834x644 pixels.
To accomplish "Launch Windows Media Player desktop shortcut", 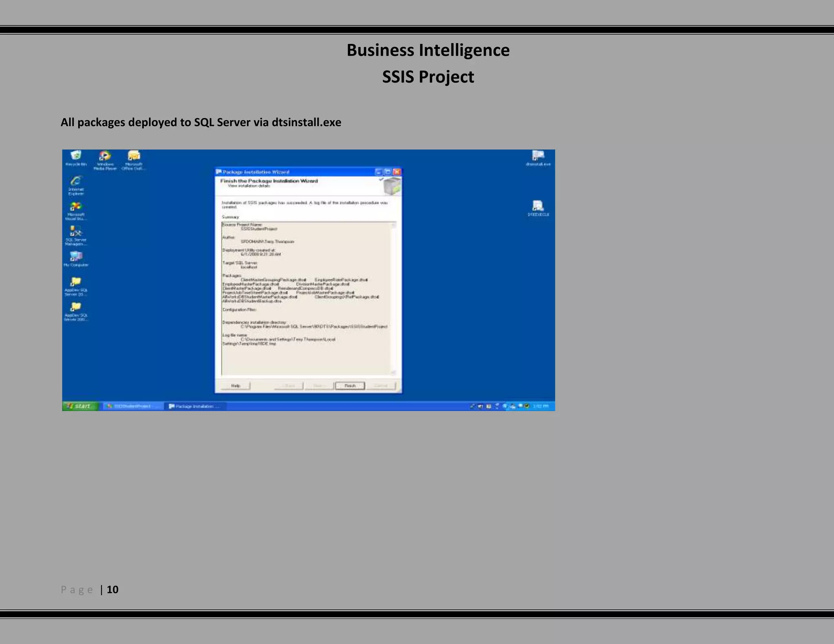I will 105,157.
